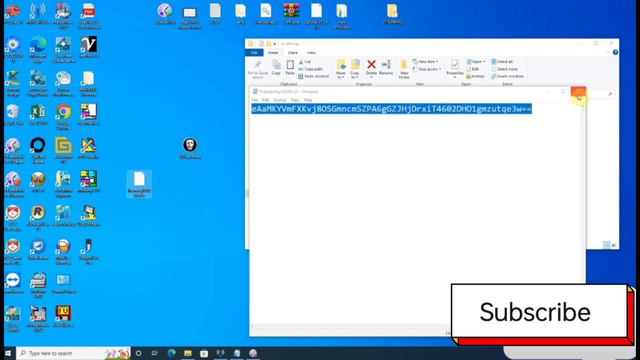Click the Subscribe banner button
Viewport: 640px width, 360px height.
pyautogui.click(x=539, y=311)
